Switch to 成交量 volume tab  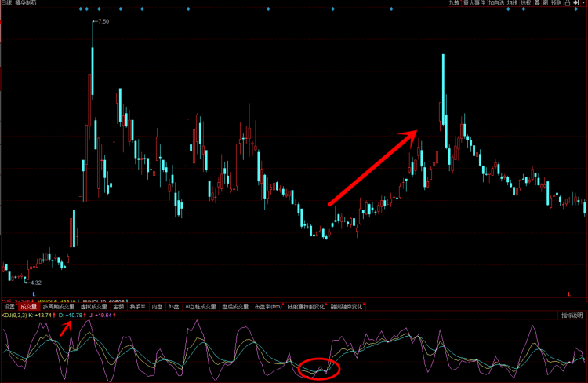pyautogui.click(x=29, y=307)
